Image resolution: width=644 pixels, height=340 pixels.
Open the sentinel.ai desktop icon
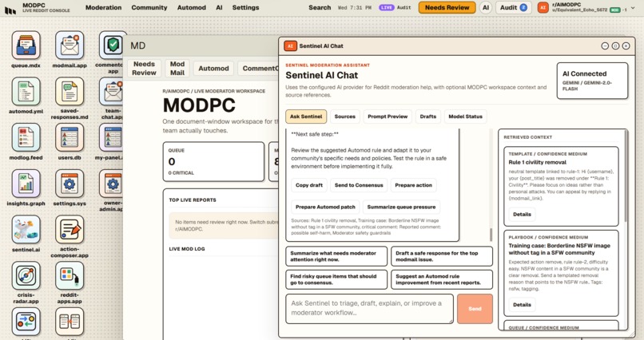tap(26, 229)
